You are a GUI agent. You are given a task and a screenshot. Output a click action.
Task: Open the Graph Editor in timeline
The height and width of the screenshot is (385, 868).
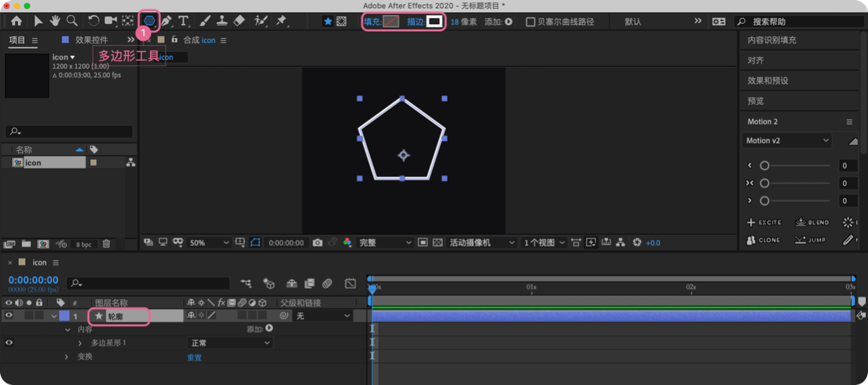[350, 283]
